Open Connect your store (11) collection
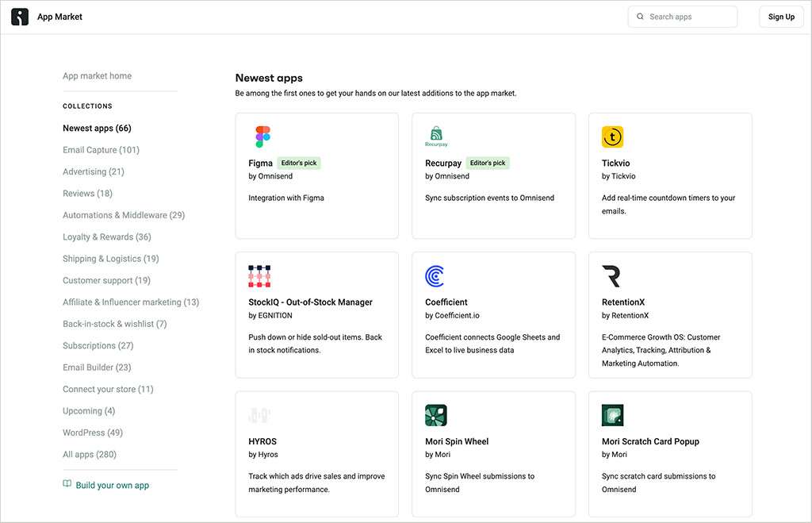 click(108, 389)
